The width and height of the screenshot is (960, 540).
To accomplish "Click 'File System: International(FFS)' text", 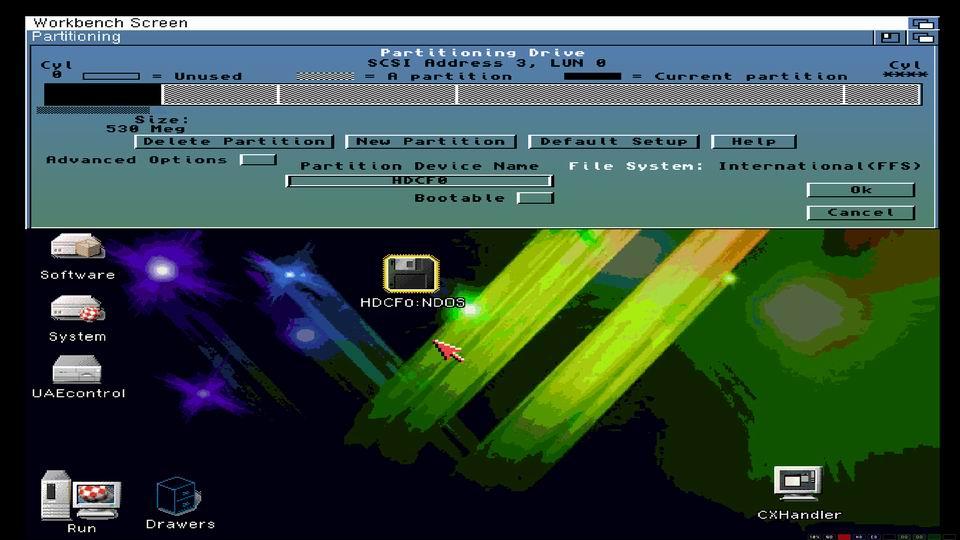I will pos(744,166).
